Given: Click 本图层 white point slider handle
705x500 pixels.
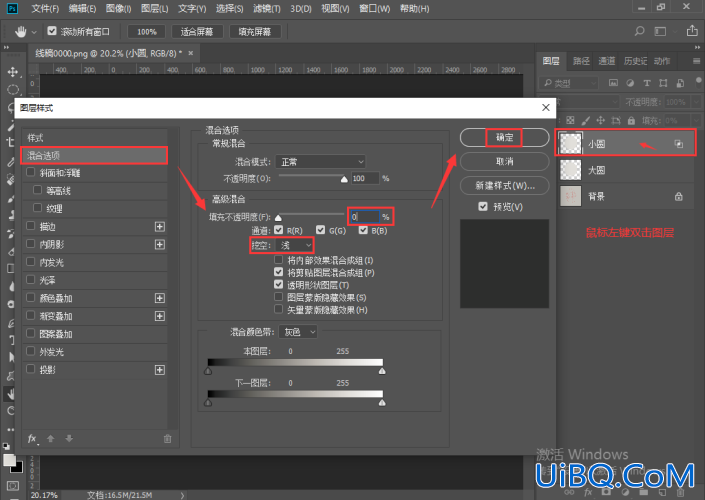Looking at the screenshot, I should (382, 371).
